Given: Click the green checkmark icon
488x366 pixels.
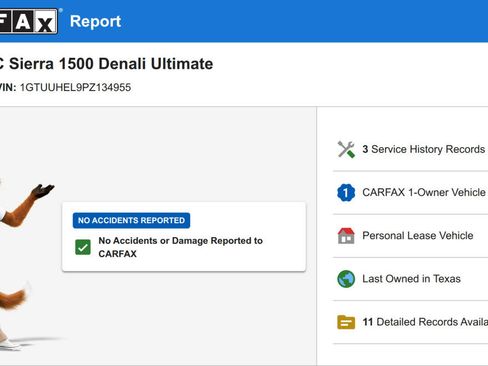Looking at the screenshot, I should (83, 247).
